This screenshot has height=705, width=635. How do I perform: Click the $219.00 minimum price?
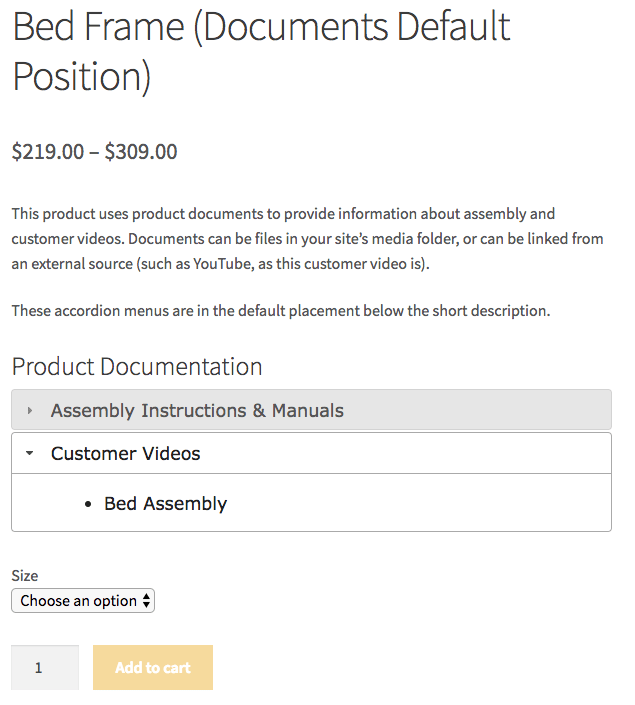(48, 152)
